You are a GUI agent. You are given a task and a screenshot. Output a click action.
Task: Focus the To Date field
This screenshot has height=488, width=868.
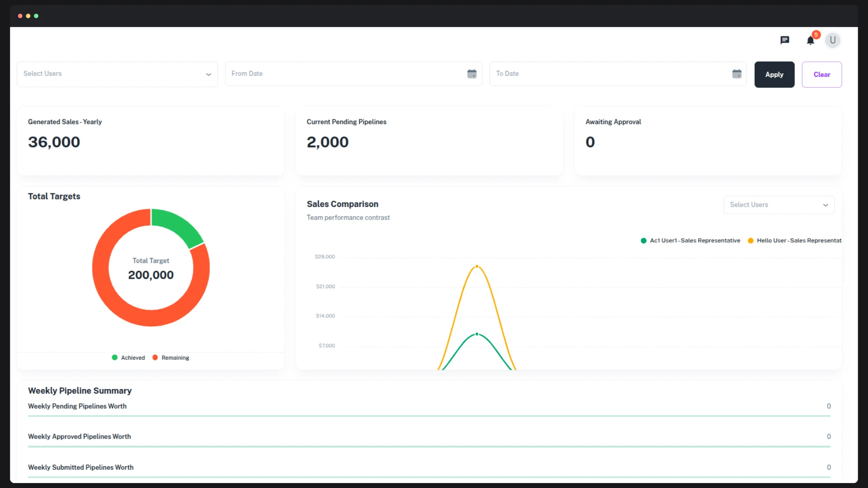click(x=618, y=74)
